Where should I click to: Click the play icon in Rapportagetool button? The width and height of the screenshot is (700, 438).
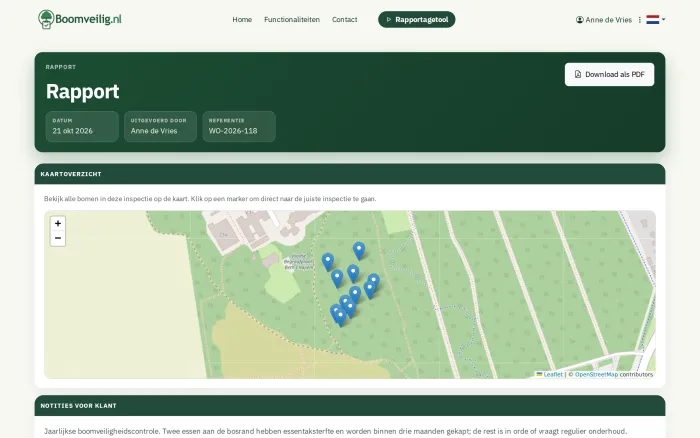389,20
